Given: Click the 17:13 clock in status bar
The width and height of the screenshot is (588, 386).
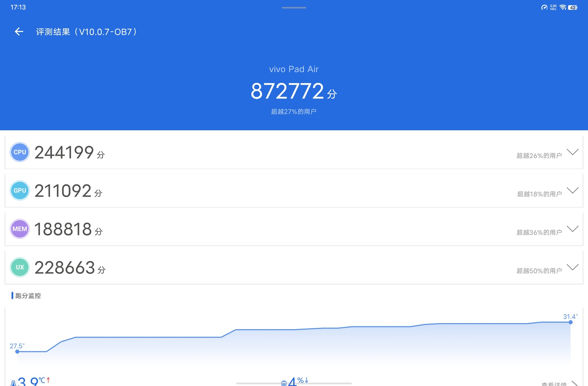Looking at the screenshot, I should (x=18, y=7).
